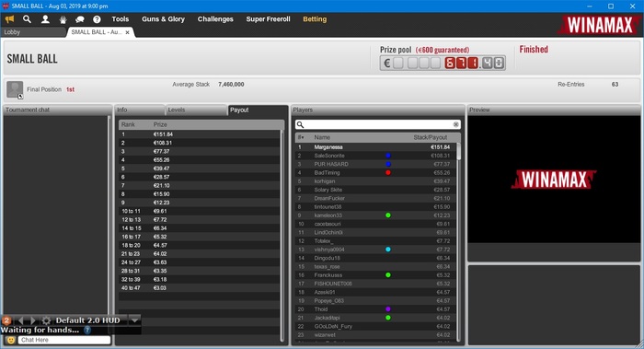Click the players list scrollbar
This screenshot has height=349, width=644.
pyautogui.click(x=458, y=151)
